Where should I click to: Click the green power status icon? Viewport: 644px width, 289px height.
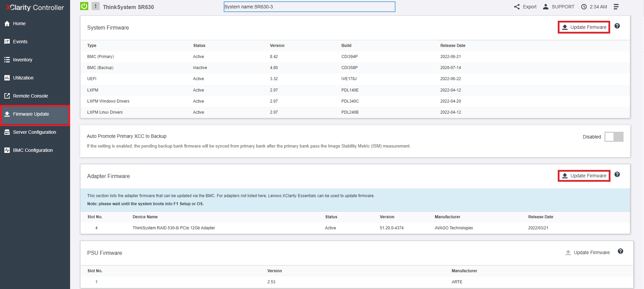click(x=84, y=6)
